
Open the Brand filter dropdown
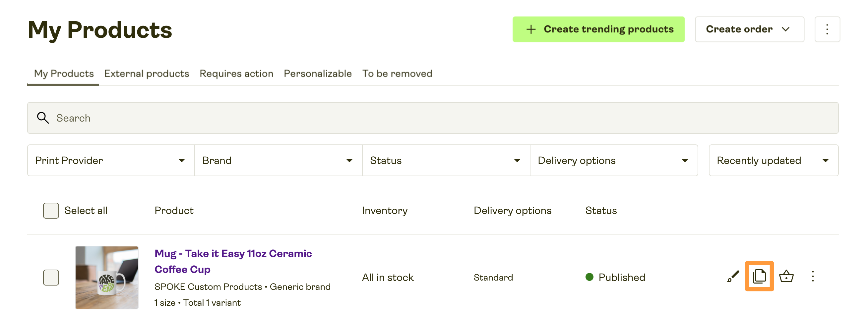tap(278, 160)
